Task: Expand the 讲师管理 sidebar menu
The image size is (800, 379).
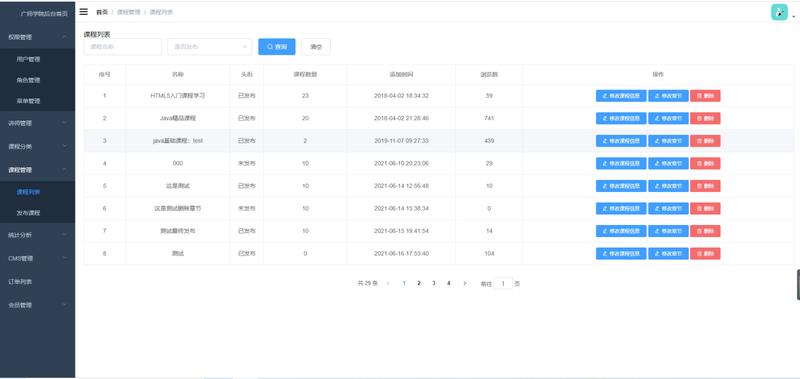Action: 37,123
